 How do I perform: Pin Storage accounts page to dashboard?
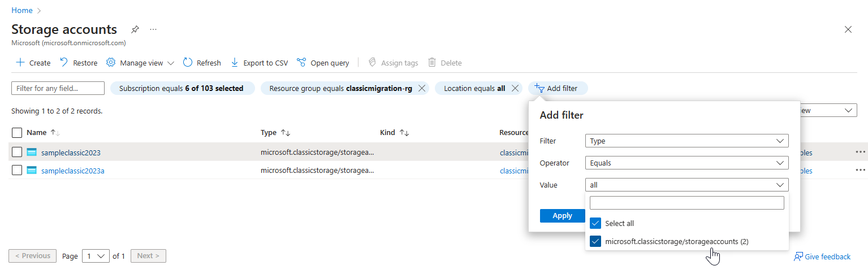click(135, 29)
